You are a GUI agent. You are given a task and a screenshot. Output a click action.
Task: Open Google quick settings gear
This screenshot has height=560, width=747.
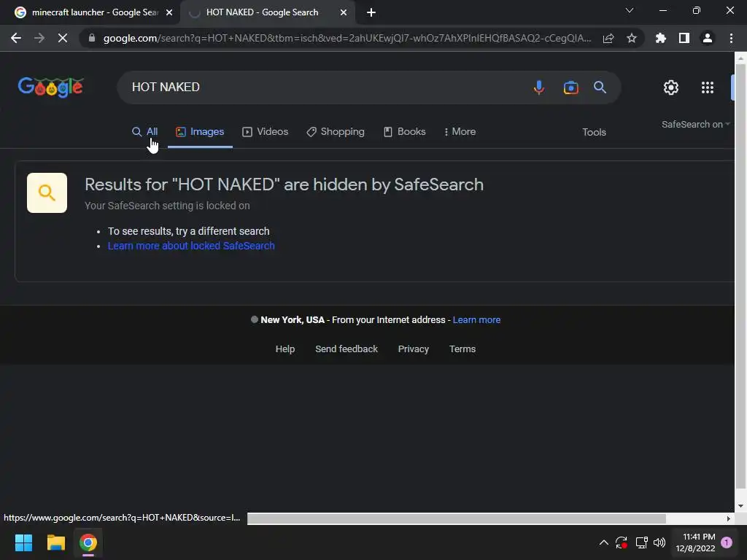(x=671, y=87)
